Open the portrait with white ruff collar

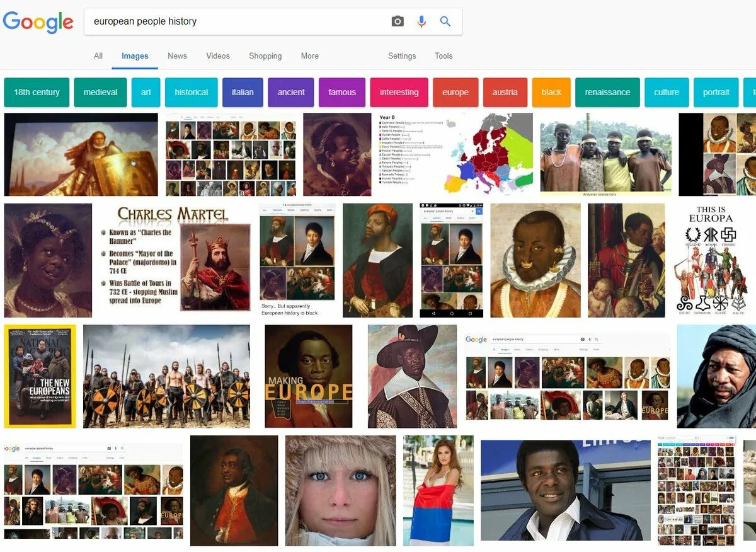[535, 260]
